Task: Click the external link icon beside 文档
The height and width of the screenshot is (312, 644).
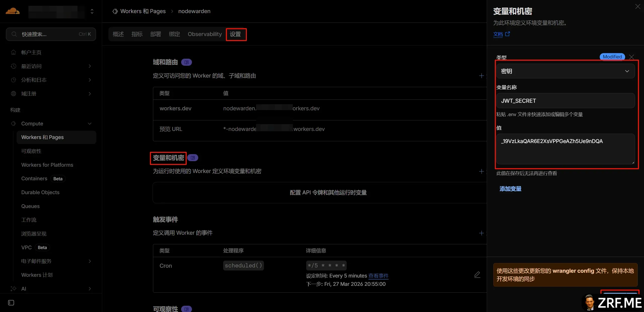Action: pos(507,34)
